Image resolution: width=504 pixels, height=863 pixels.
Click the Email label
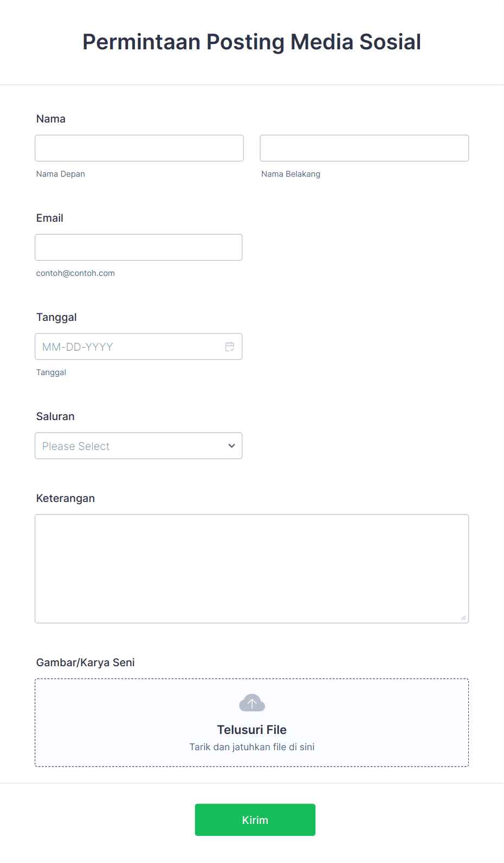point(50,218)
